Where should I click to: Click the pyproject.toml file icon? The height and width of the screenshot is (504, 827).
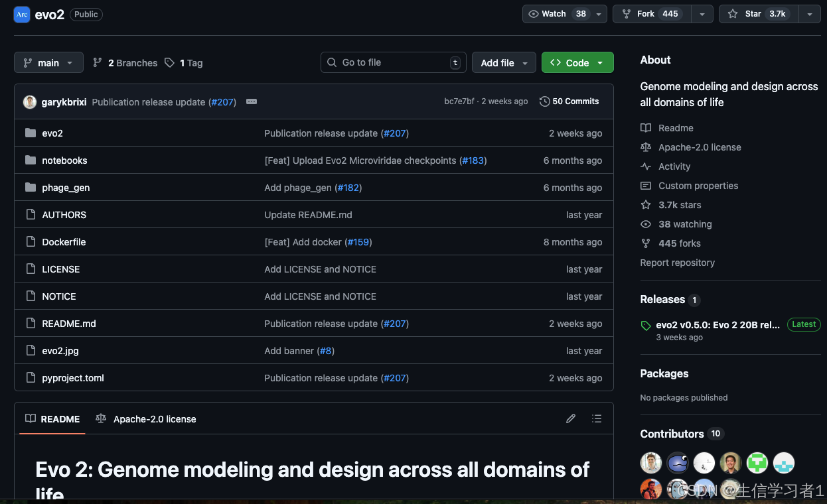(30, 378)
